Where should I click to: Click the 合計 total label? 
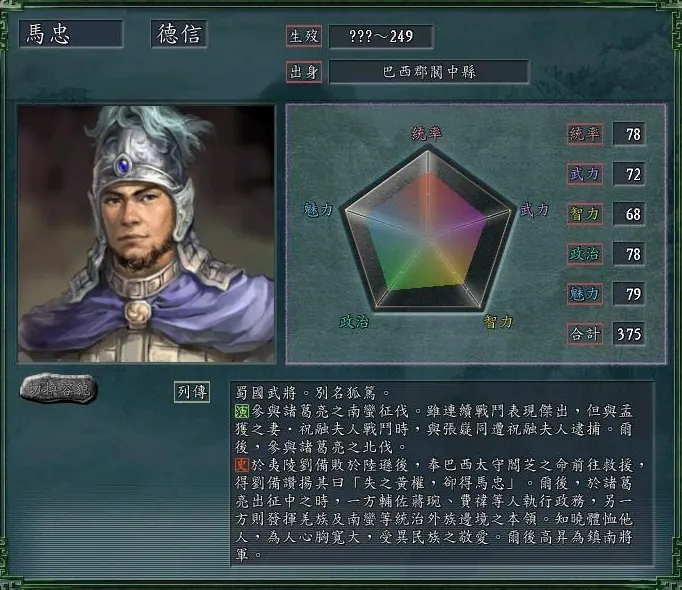tap(585, 334)
